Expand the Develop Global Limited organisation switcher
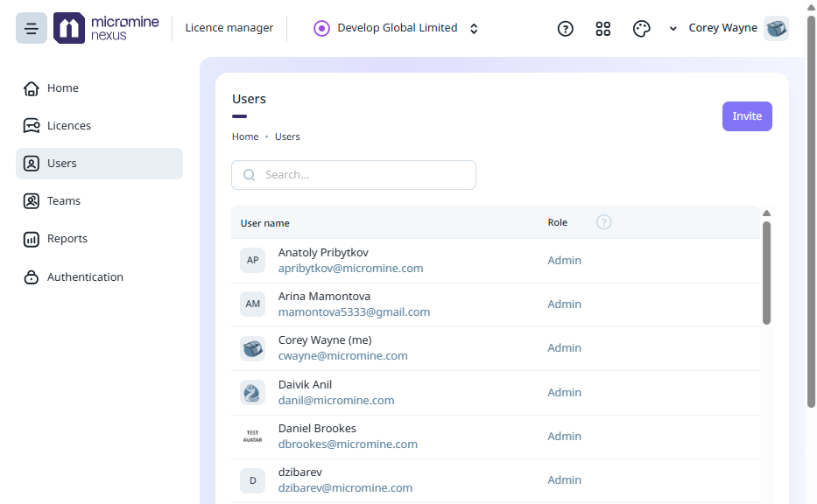This screenshot has height=504, width=817. pyautogui.click(x=396, y=28)
